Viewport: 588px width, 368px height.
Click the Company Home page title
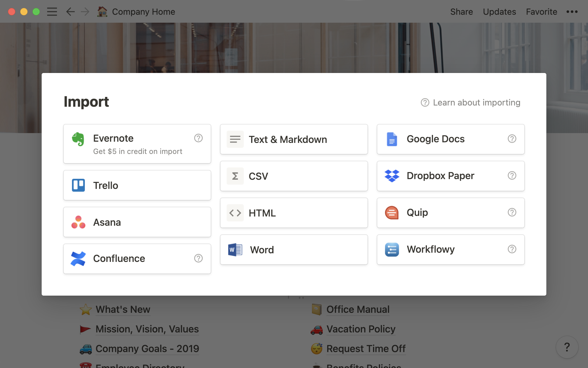pos(144,11)
